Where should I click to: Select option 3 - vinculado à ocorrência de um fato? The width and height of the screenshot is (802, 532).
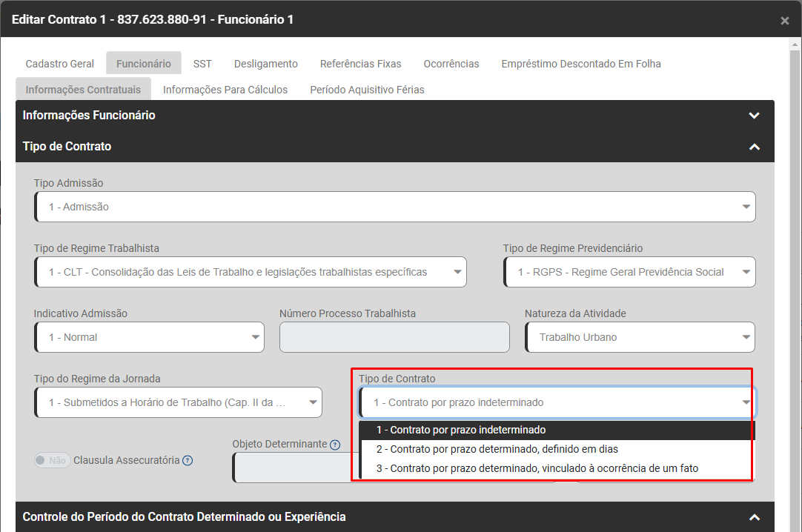point(537,468)
